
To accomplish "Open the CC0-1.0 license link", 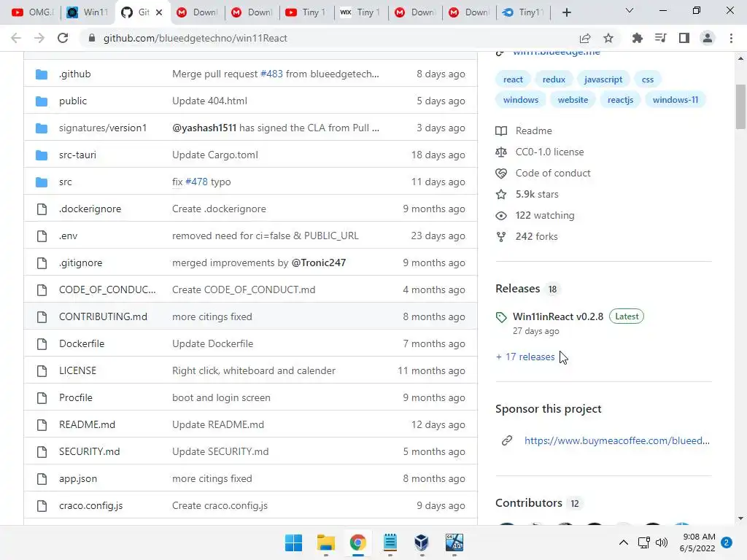I will coord(549,152).
